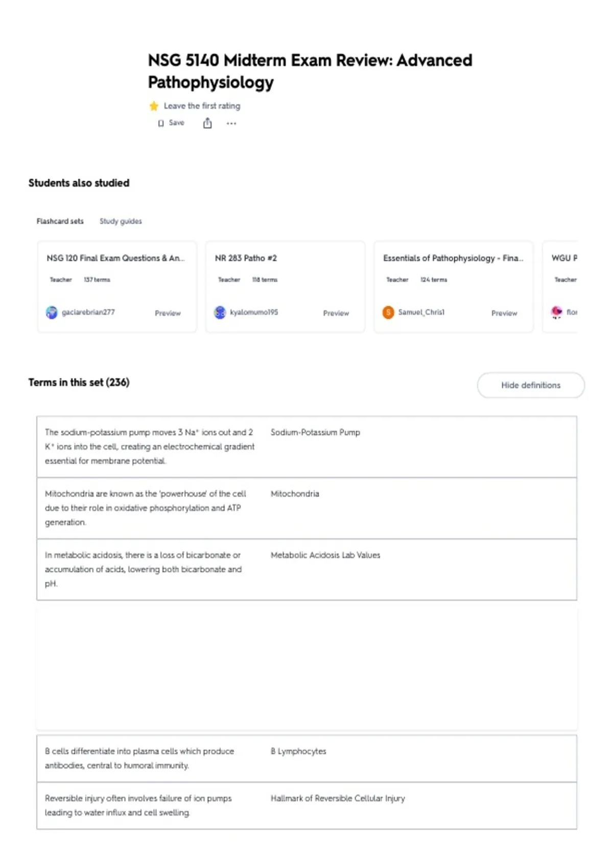
Task: Select the B Lymphocytes term row
Action: click(306, 758)
